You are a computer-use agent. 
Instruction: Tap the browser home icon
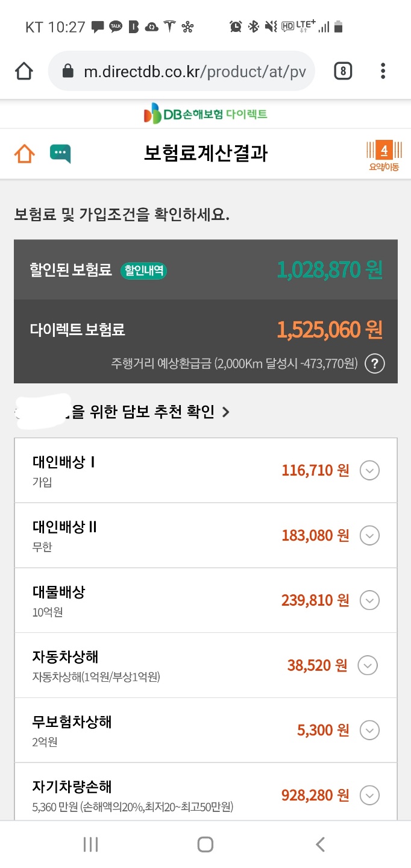(24, 72)
